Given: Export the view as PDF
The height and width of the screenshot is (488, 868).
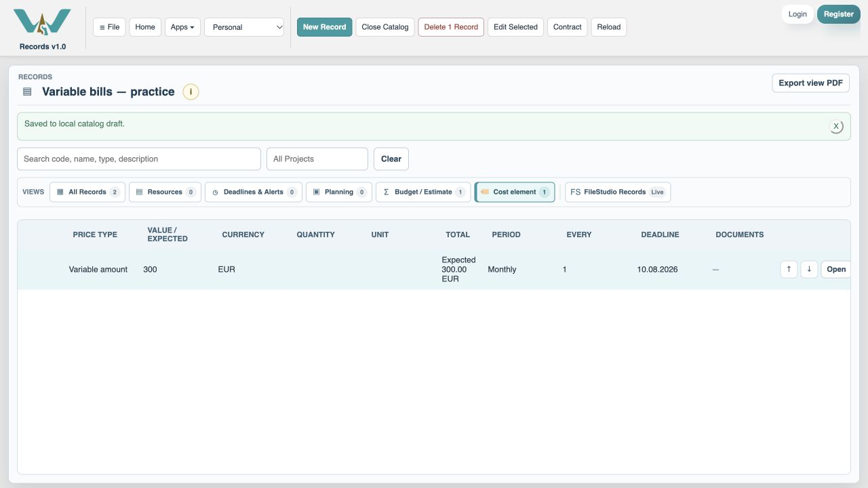Looking at the screenshot, I should click(810, 83).
